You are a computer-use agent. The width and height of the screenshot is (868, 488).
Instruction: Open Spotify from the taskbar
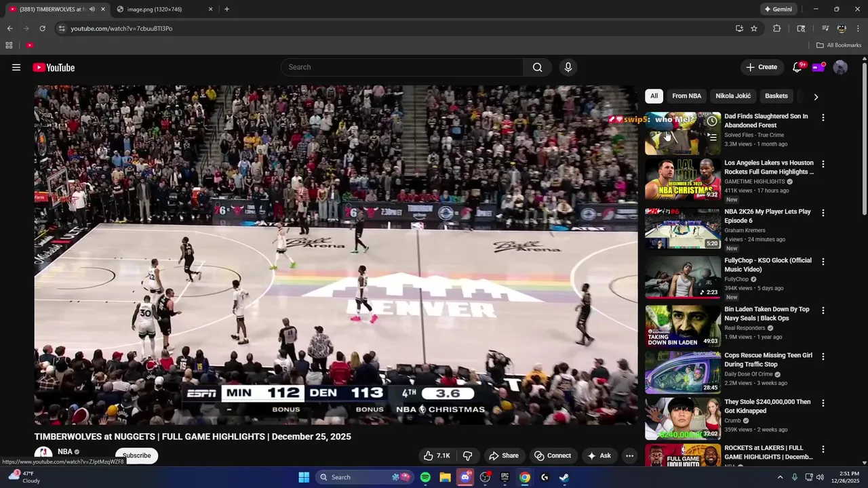(x=425, y=477)
